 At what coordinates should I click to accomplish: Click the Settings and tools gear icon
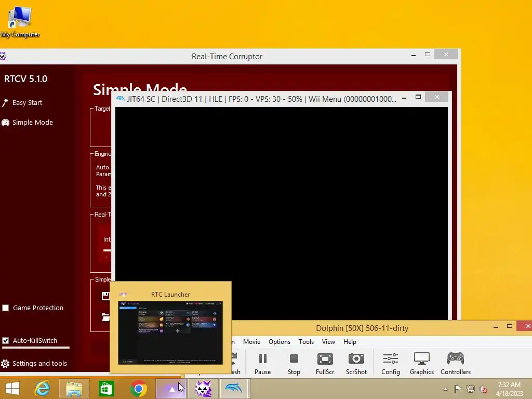[5, 363]
